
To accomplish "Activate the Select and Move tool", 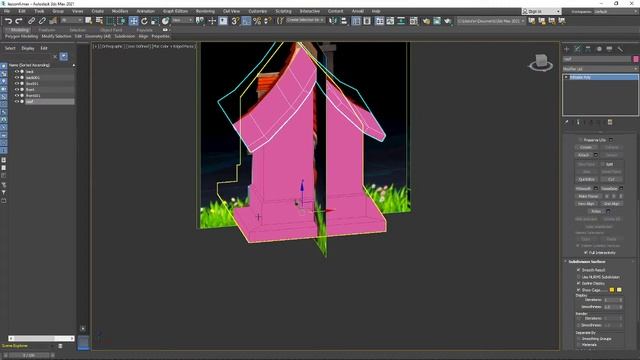I will coord(133,21).
